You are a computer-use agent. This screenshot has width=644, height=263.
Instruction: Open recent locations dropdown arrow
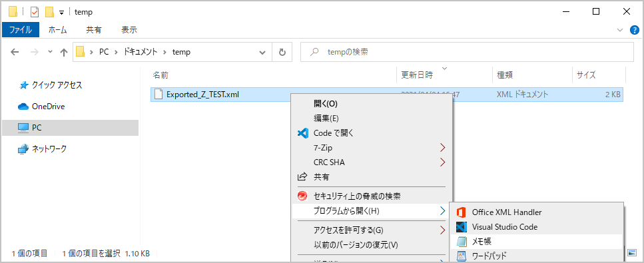[x=50, y=52]
